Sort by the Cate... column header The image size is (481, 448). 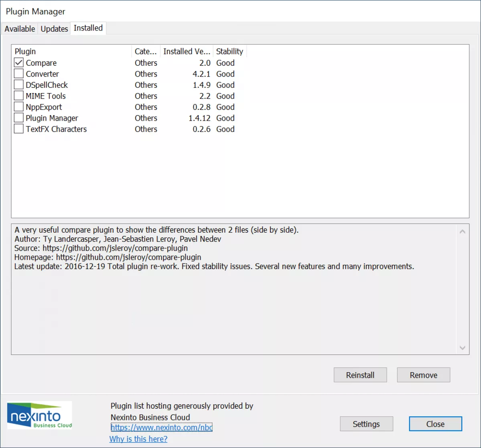pyautogui.click(x=146, y=51)
